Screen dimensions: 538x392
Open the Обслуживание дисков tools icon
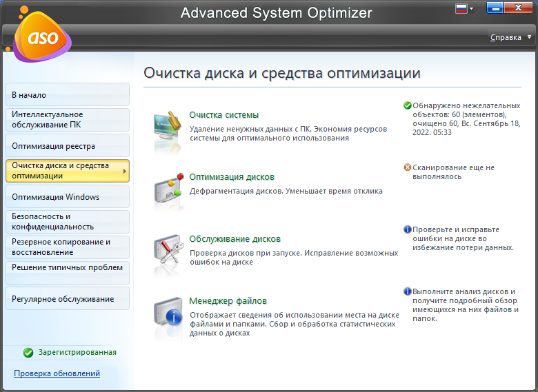point(168,251)
